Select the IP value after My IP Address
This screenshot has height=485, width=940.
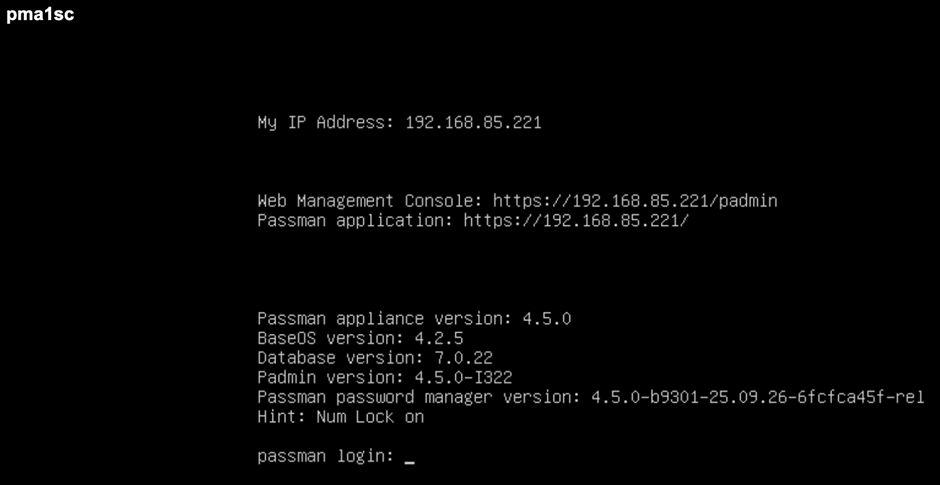(x=473, y=123)
